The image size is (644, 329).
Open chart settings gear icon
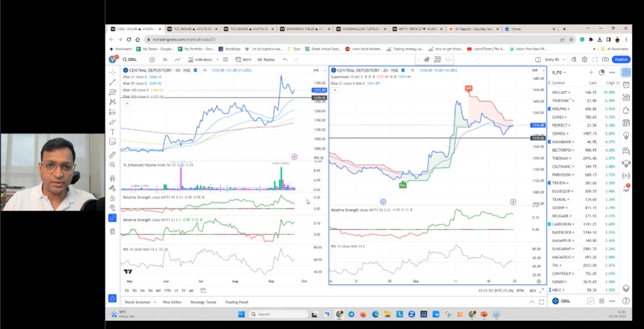(x=585, y=59)
